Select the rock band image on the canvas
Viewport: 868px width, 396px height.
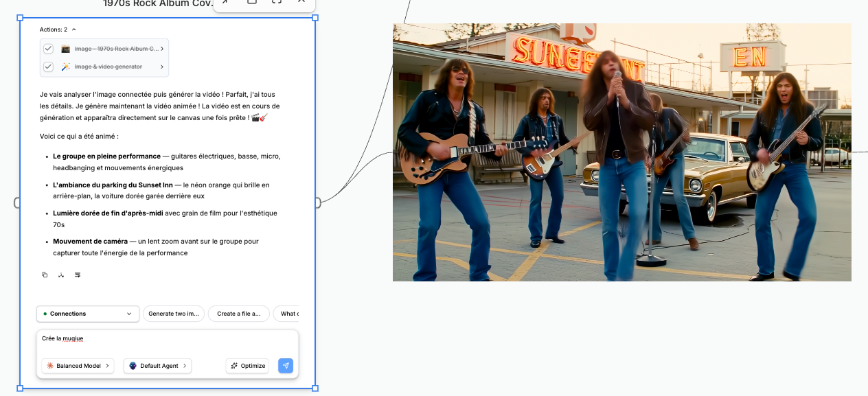click(x=621, y=152)
